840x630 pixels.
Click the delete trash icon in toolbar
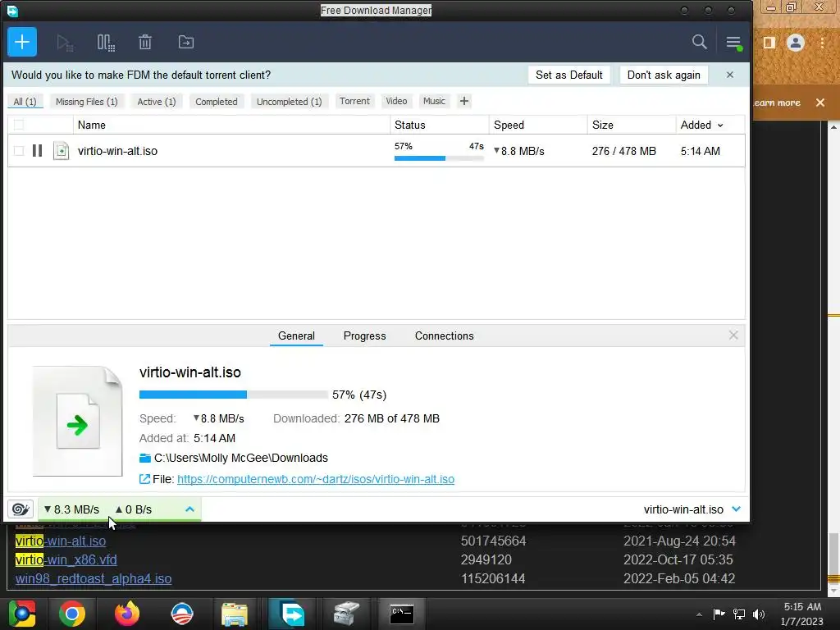pyautogui.click(x=145, y=42)
